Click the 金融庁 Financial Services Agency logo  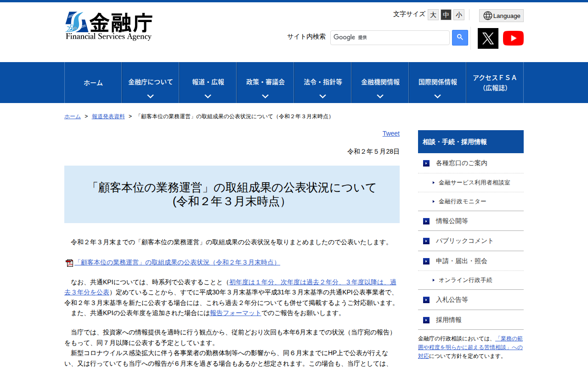[x=109, y=25]
